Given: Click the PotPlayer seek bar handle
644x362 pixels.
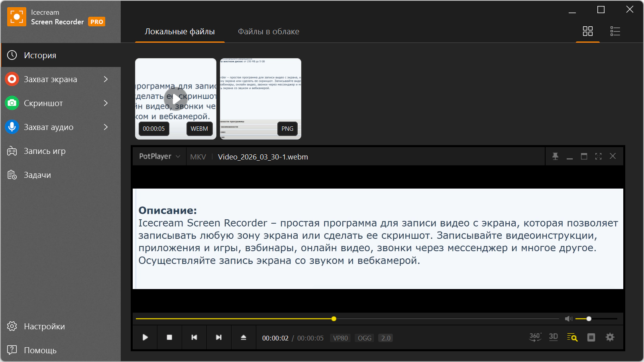Looking at the screenshot, I should coord(334,319).
